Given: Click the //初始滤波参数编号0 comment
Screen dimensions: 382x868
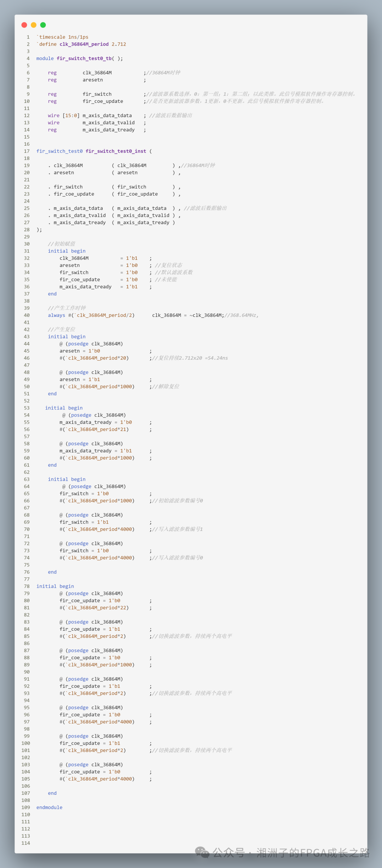Looking at the screenshot, I should pyautogui.click(x=178, y=501).
